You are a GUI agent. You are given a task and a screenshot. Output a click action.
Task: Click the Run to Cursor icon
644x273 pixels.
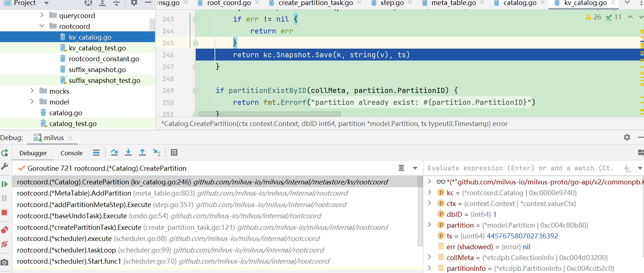(157, 153)
